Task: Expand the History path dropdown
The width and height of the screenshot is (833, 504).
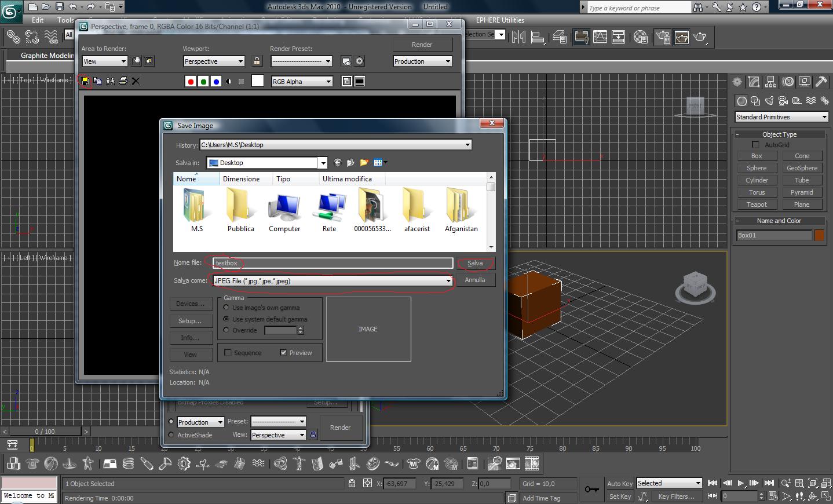Action: (336, 145)
